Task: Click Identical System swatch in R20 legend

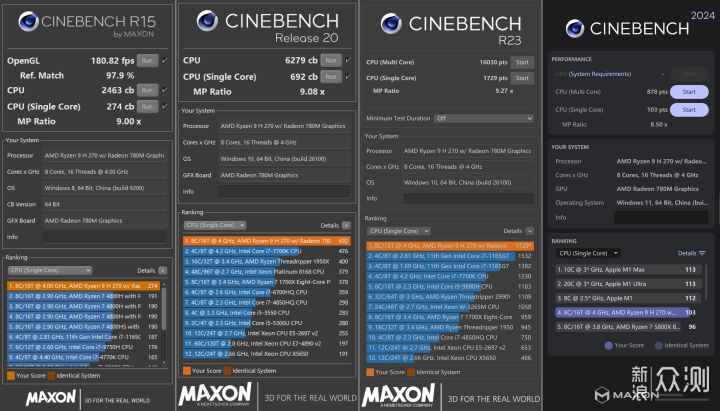Action: tap(227, 371)
